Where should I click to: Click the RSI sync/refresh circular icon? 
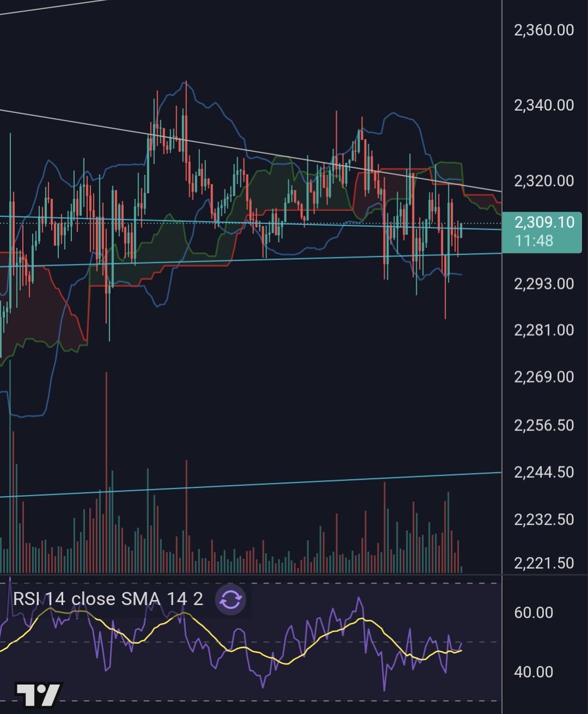click(x=231, y=600)
